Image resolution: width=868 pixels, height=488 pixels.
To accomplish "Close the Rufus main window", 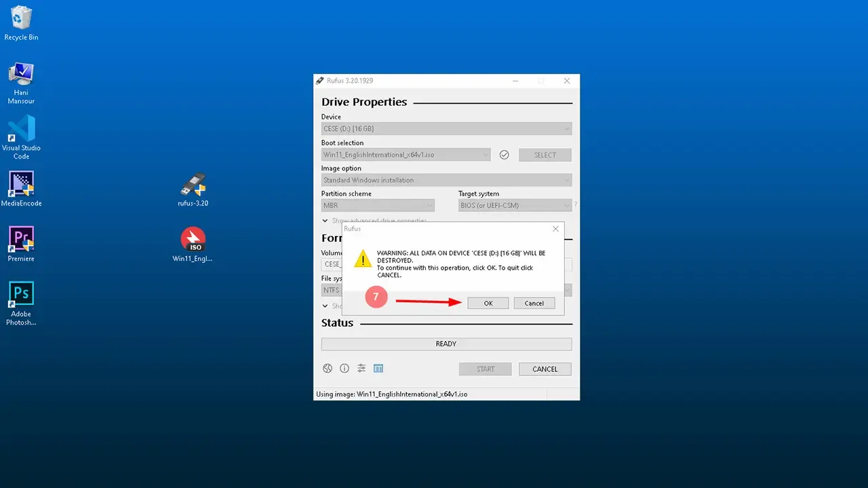I will click(567, 81).
